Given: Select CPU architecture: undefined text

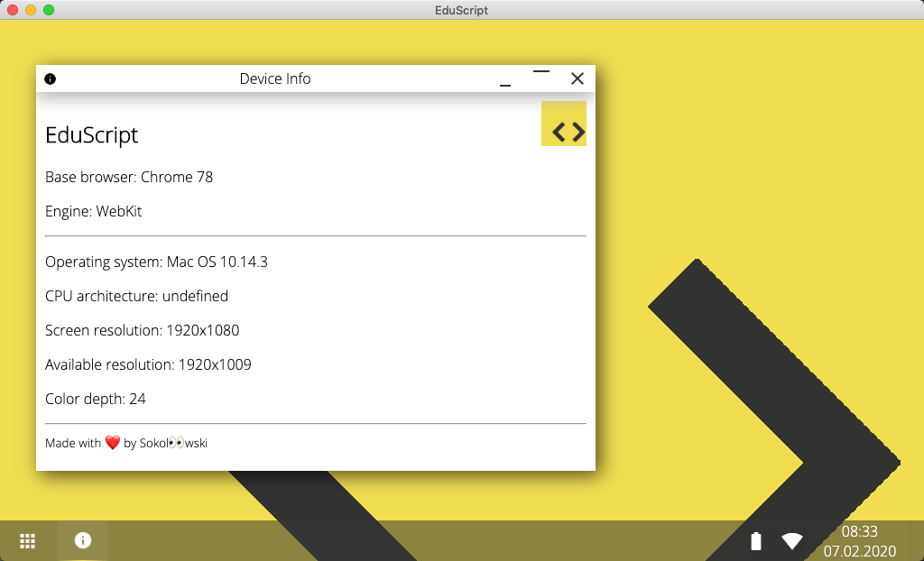Looking at the screenshot, I should (137, 296).
